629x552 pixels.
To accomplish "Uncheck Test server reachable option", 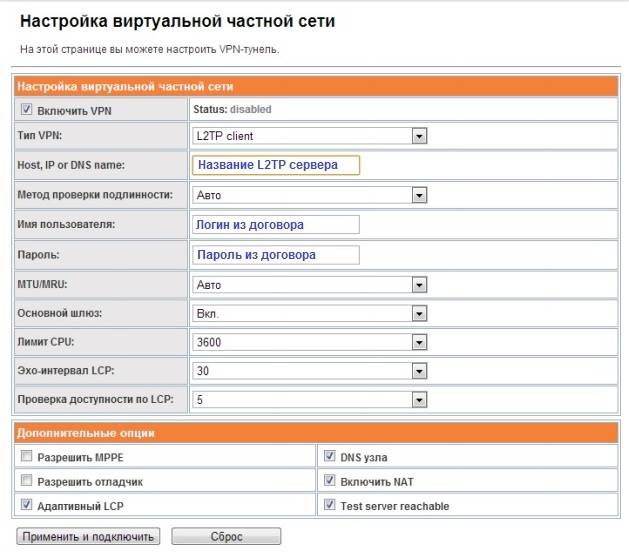I will tap(330, 505).
